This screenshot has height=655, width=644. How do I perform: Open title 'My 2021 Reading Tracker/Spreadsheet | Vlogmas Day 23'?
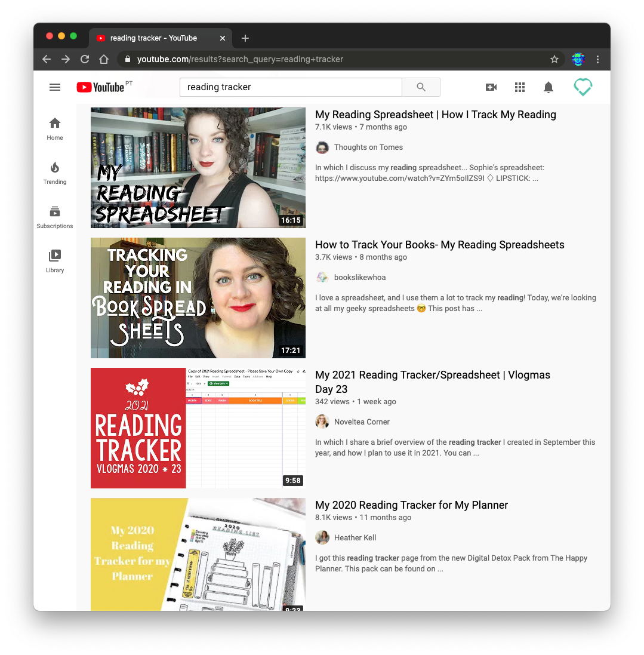click(x=433, y=382)
